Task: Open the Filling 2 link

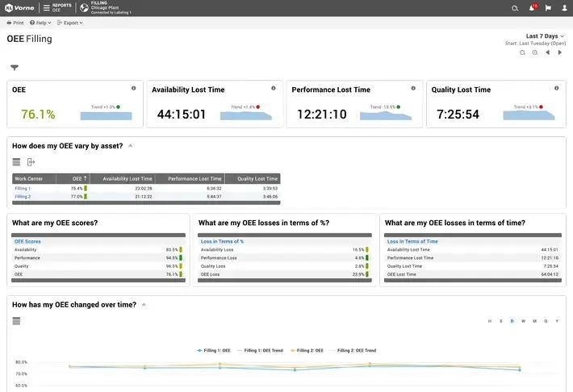Action: tap(23, 197)
